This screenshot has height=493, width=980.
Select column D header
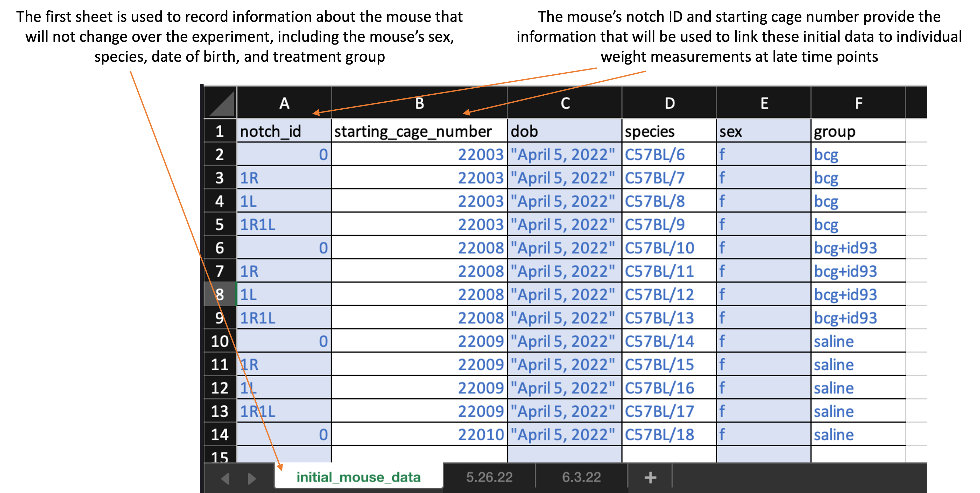(x=669, y=103)
